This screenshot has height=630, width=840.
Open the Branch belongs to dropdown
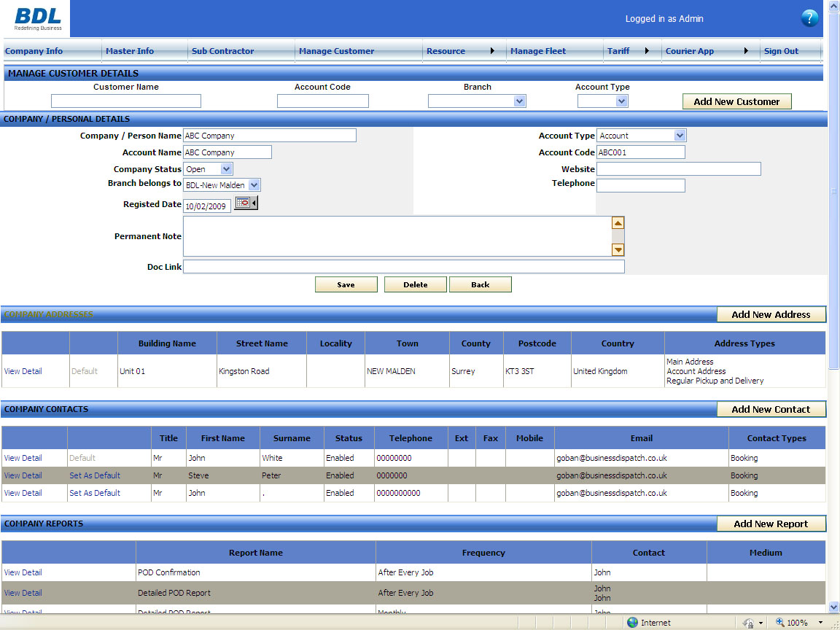[x=254, y=184]
